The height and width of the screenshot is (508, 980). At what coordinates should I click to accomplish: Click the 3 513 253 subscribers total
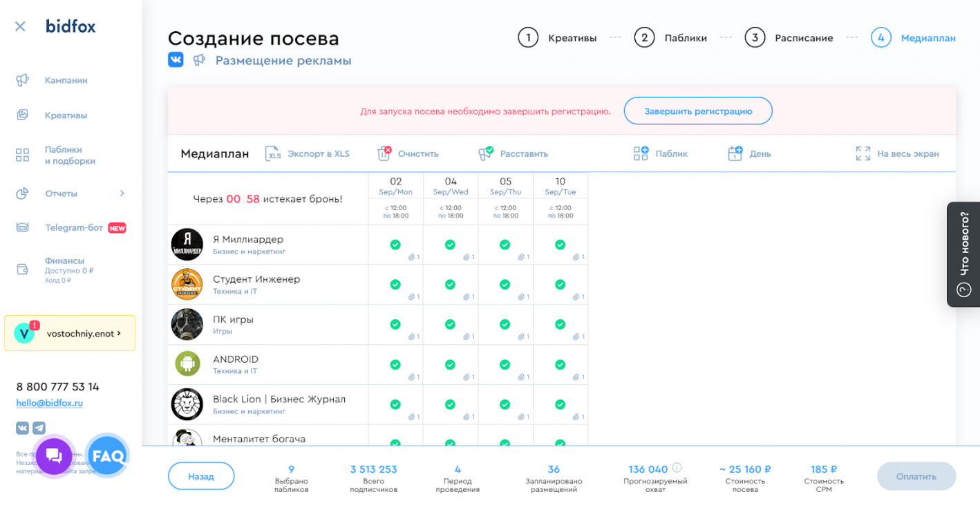(x=374, y=469)
